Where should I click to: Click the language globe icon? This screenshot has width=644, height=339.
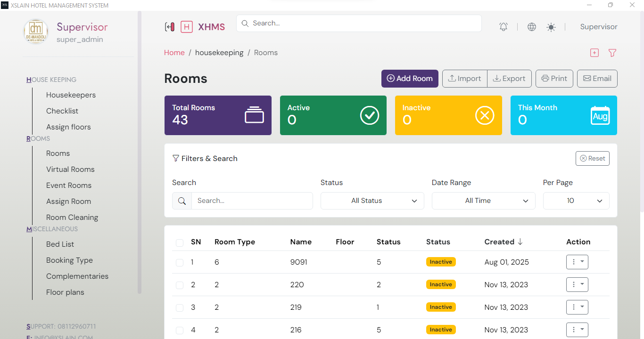pyautogui.click(x=531, y=26)
